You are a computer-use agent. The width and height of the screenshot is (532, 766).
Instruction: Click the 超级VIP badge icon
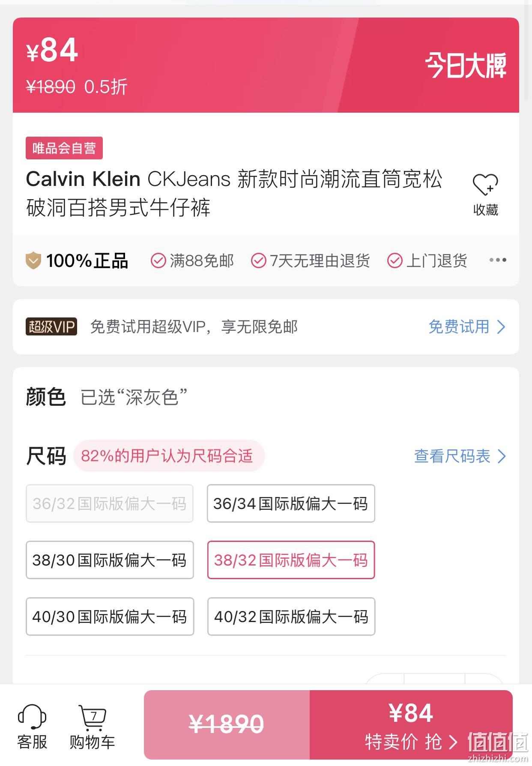[51, 326]
